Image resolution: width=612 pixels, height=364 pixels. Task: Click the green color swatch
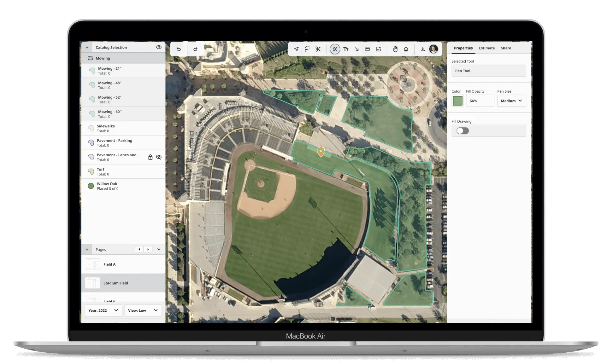click(457, 101)
